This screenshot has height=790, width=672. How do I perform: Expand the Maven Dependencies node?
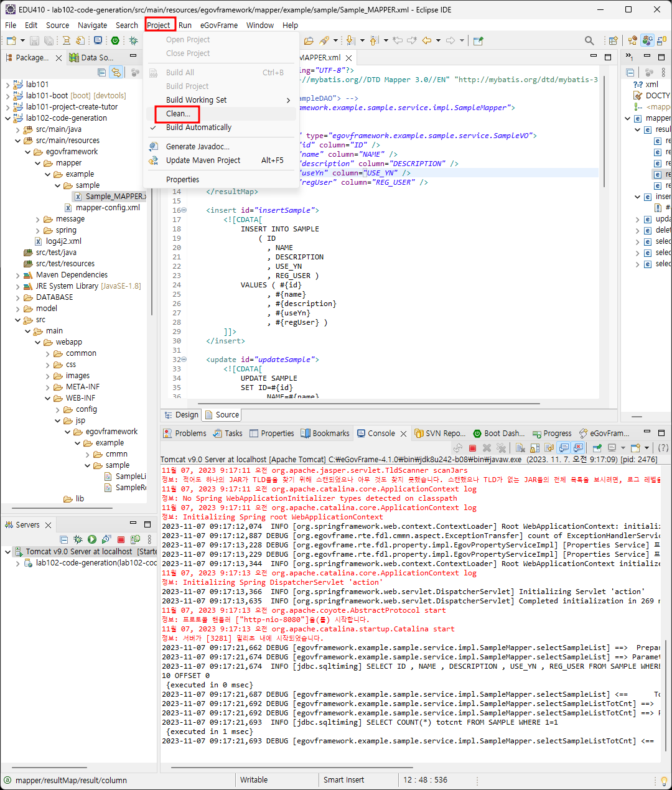(17, 275)
